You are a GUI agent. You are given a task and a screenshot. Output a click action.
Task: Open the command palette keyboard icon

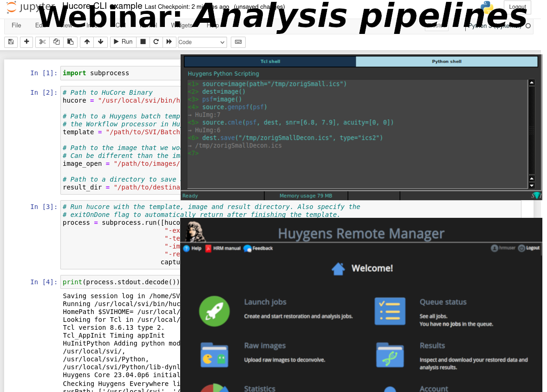click(238, 42)
